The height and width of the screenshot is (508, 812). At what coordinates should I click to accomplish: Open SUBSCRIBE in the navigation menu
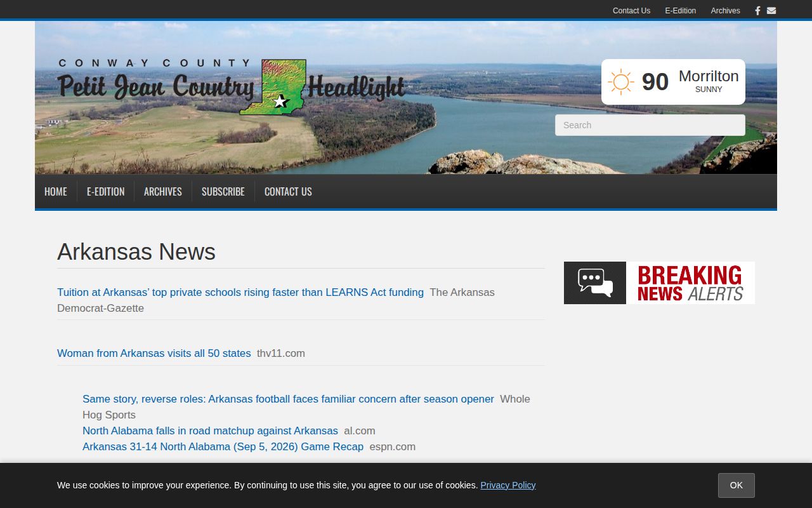[223, 191]
